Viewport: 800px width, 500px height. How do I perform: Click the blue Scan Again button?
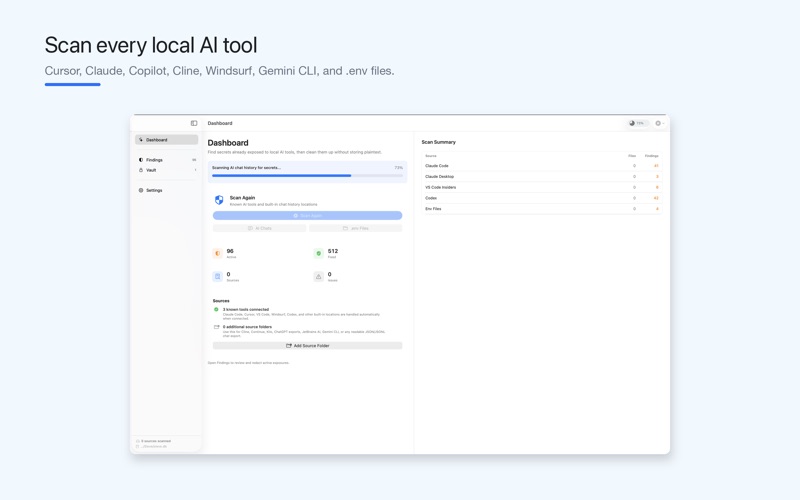(307, 216)
